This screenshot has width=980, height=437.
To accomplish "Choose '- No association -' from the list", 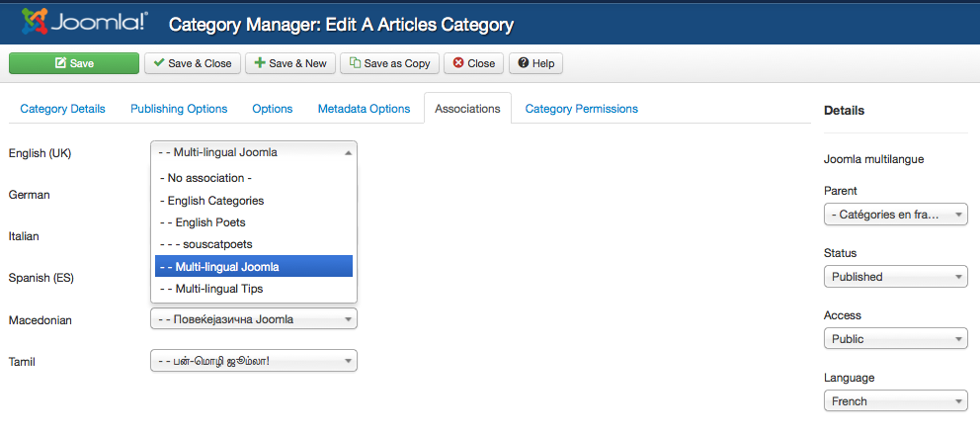I will pos(209,179).
